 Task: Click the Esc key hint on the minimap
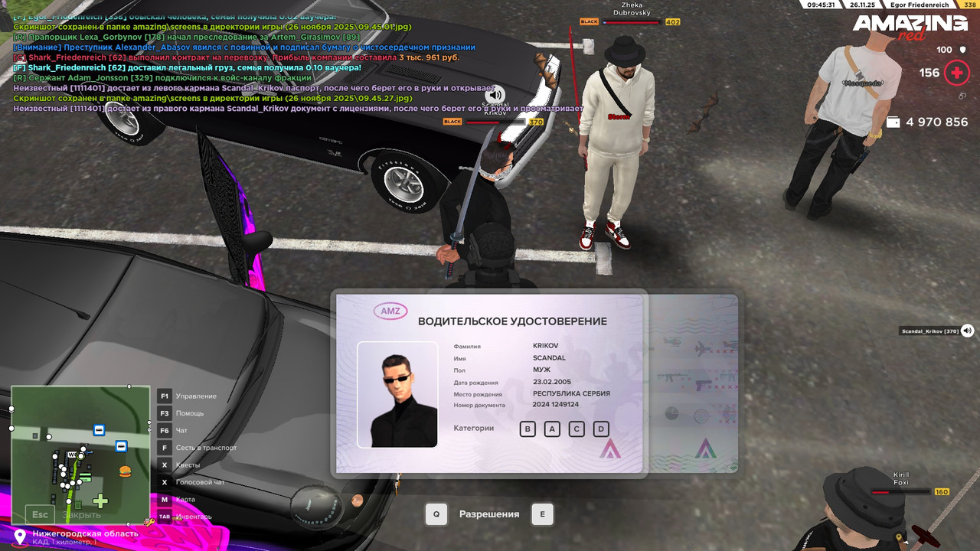(x=40, y=515)
